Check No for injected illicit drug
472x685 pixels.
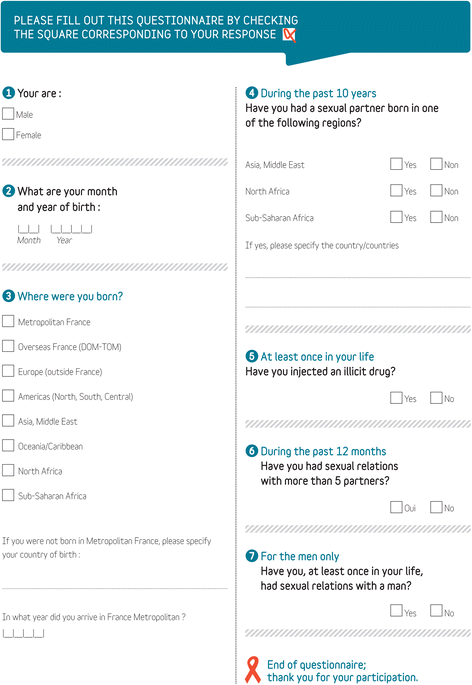point(436,398)
